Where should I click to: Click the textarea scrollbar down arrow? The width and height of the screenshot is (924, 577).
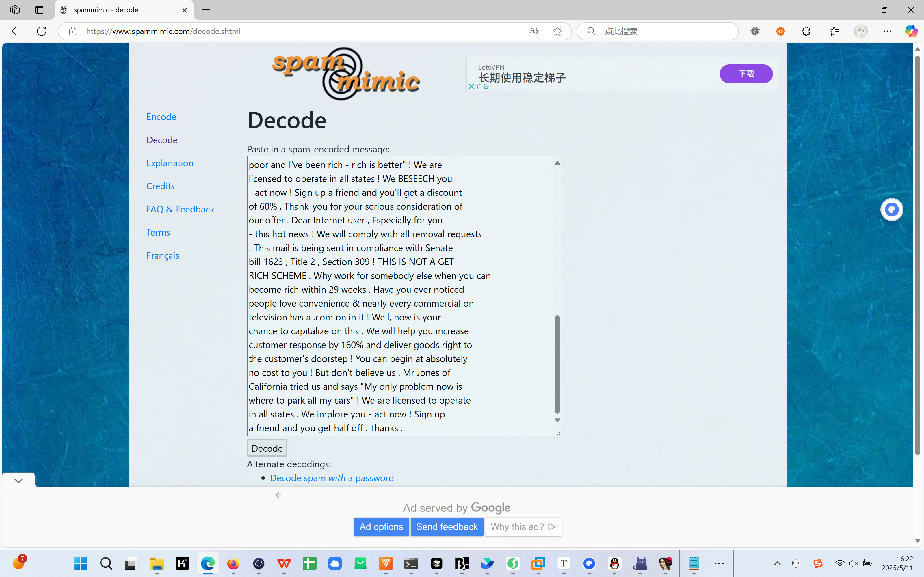pyautogui.click(x=557, y=420)
